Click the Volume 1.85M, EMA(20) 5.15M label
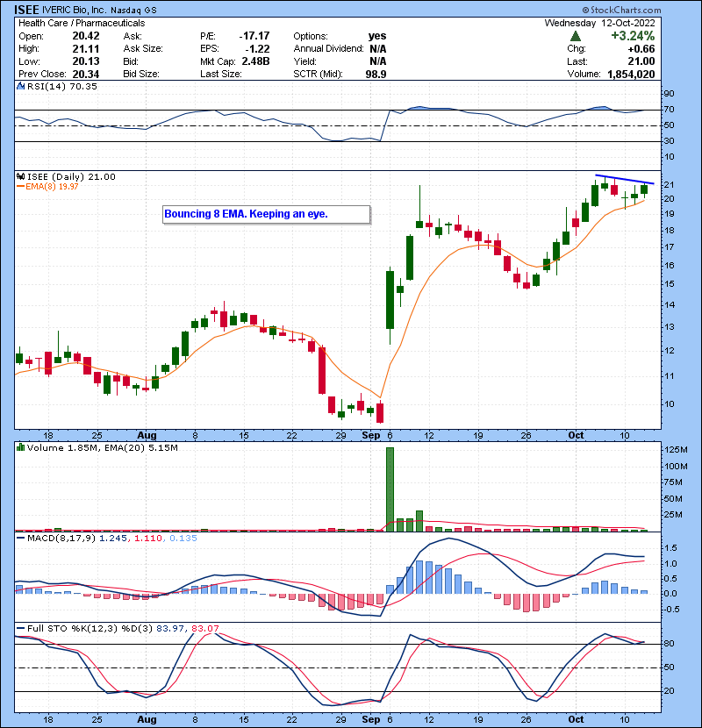This screenshot has height=728, width=702. (x=102, y=447)
